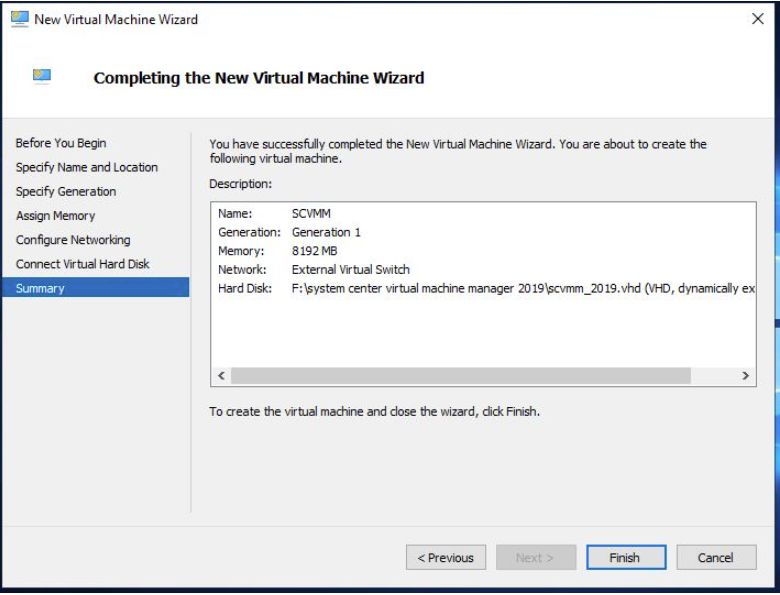The height and width of the screenshot is (595, 780).
Task: Select the highlighted Summary step
Action: coord(96,288)
